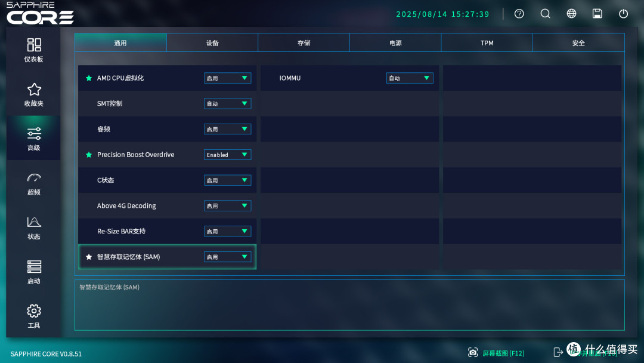Select the C状态 setting label
Image resolution: width=644 pixels, height=363 pixels.
[106, 180]
